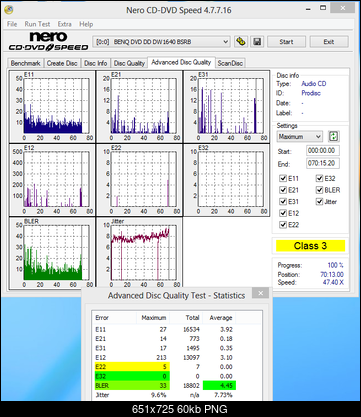
Task: Click the green BLER graph
Action: coord(52,253)
